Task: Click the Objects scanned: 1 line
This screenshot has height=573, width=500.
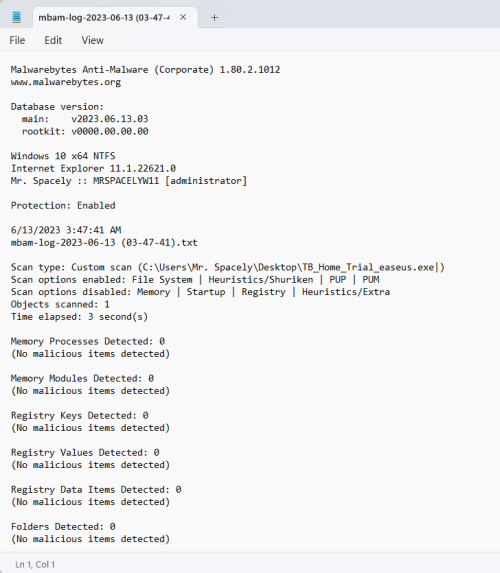Action: [x=60, y=304]
